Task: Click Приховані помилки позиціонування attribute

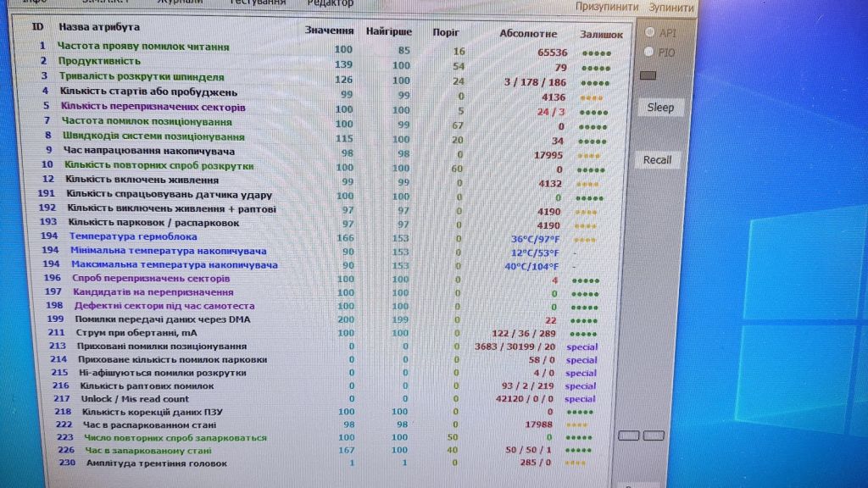Action: pos(162,347)
